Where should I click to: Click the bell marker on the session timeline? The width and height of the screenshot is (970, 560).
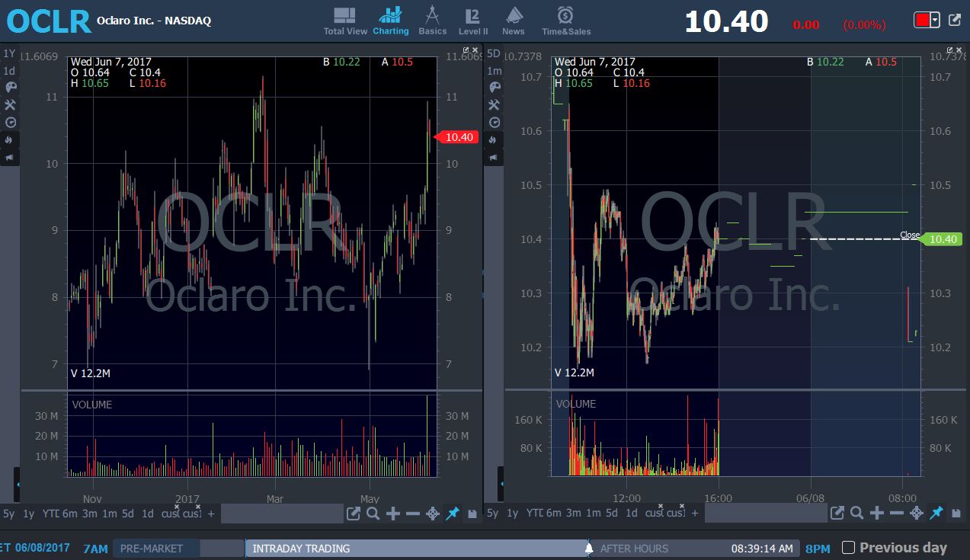[588, 549]
